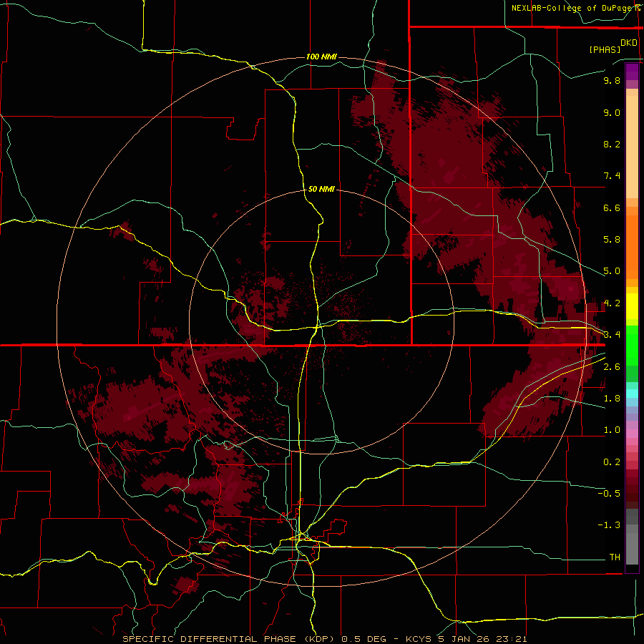Select the 2.6 color scale label
Image resolution: width=644 pixels, height=644 pixels.
pyautogui.click(x=612, y=367)
